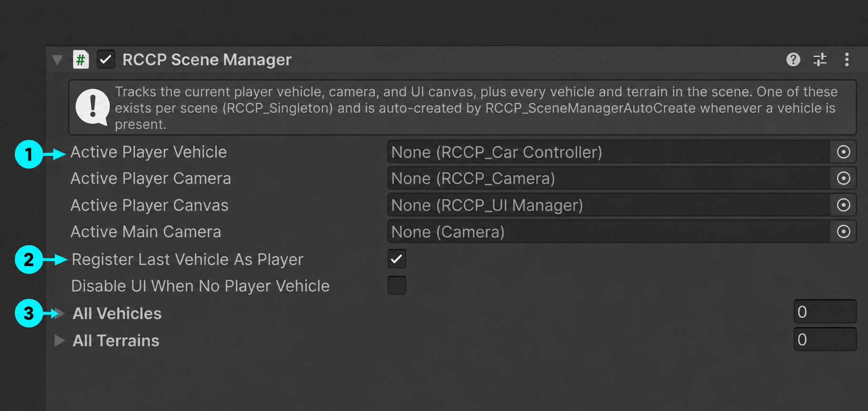This screenshot has height=411, width=868.
Task: Click the Active Player Vehicle label
Action: pyautogui.click(x=149, y=152)
